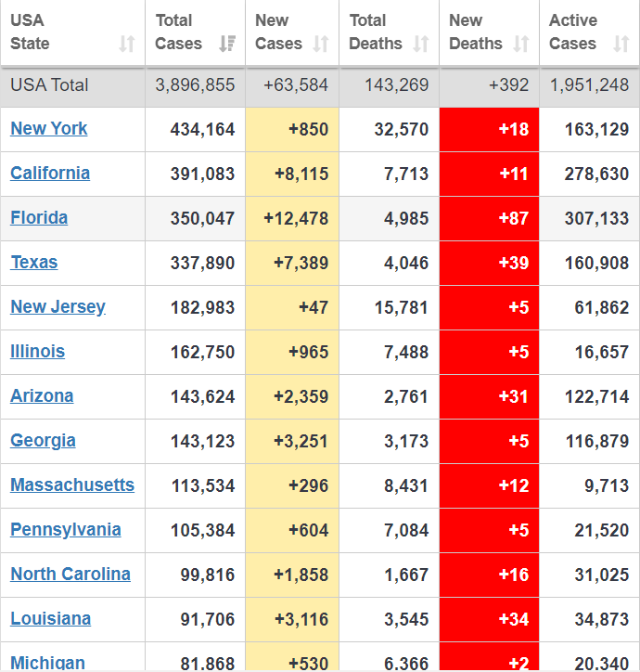Open the Pennsylvania state link
640x672 pixels.
[x=66, y=530]
